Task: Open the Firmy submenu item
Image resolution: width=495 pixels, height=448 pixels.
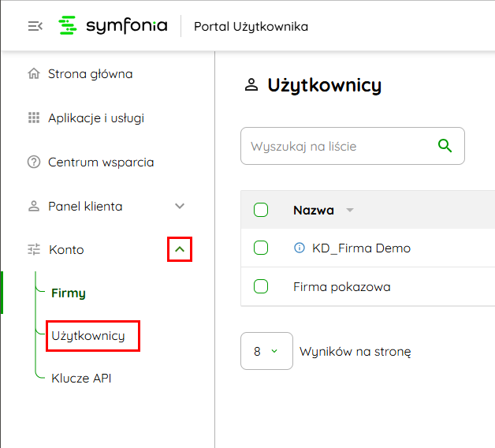Action: click(69, 293)
